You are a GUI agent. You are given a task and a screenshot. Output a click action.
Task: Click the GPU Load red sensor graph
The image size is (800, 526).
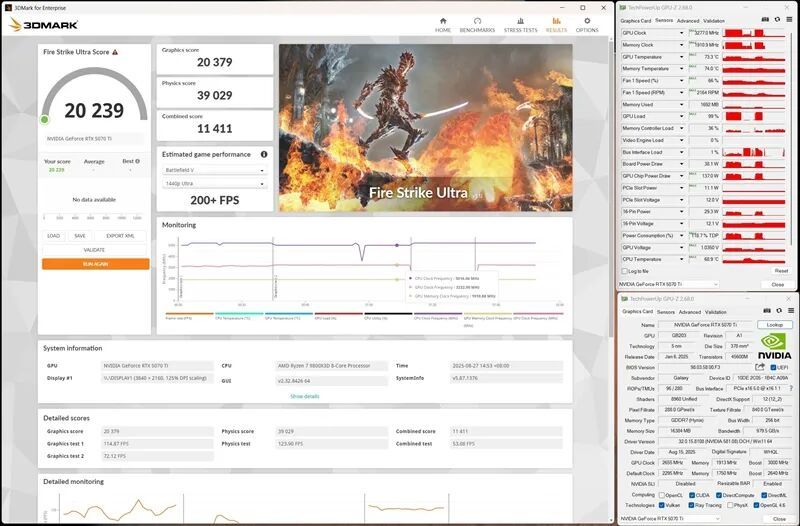[x=756, y=116]
